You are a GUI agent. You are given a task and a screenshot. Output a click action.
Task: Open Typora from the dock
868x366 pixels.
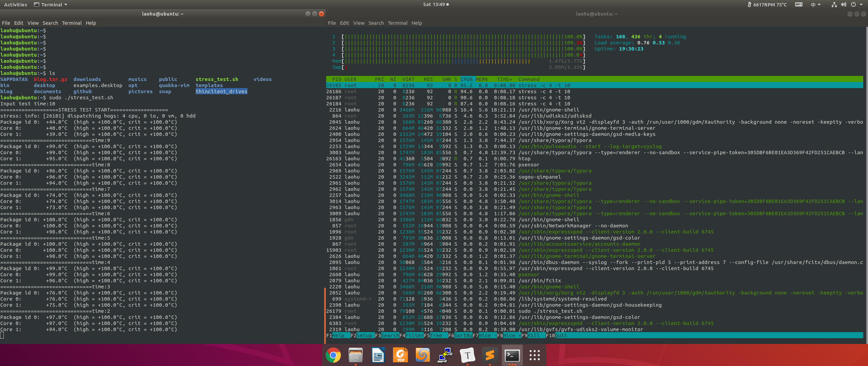click(467, 355)
